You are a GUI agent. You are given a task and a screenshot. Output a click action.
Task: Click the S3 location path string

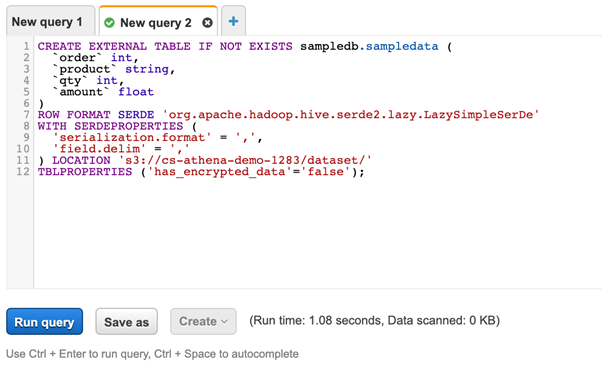[x=245, y=160]
